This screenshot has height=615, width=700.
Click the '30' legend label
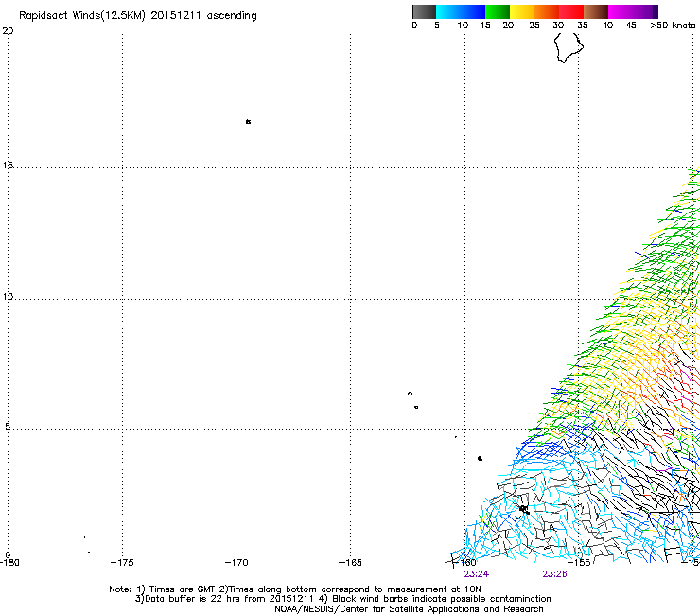click(558, 26)
